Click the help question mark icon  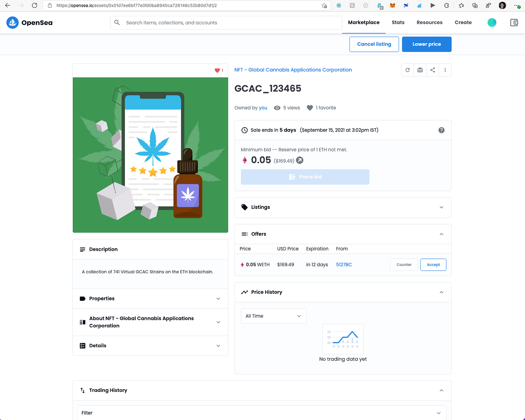[x=441, y=130]
